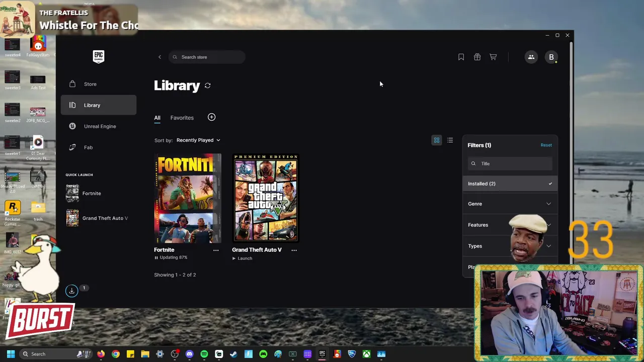The height and width of the screenshot is (362, 644).
Task: Open Firefox from the taskbar
Action: [x=101, y=354]
